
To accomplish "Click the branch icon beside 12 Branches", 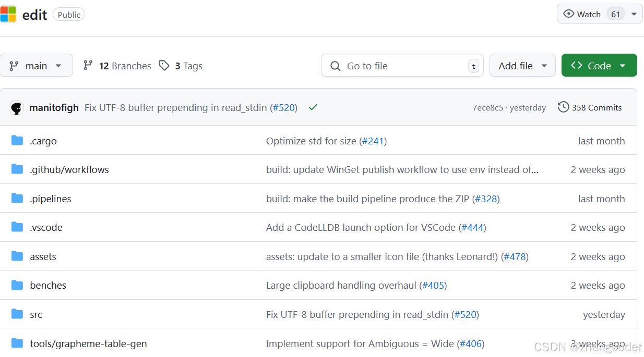I will coord(88,66).
